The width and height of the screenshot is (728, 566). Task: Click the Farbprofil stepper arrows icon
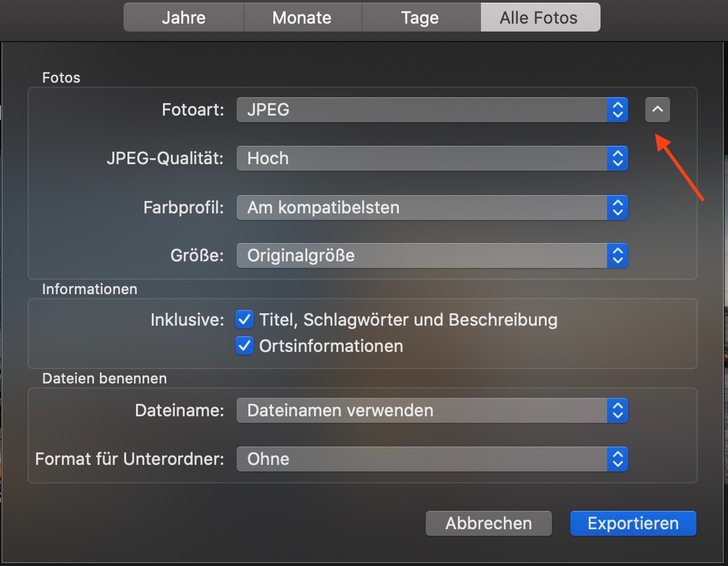[617, 207]
